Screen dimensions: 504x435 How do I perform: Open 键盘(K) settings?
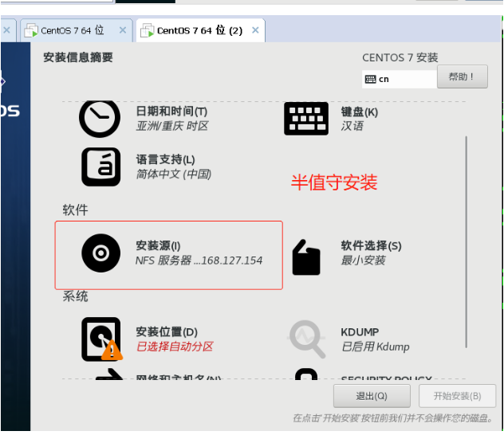tap(360, 112)
